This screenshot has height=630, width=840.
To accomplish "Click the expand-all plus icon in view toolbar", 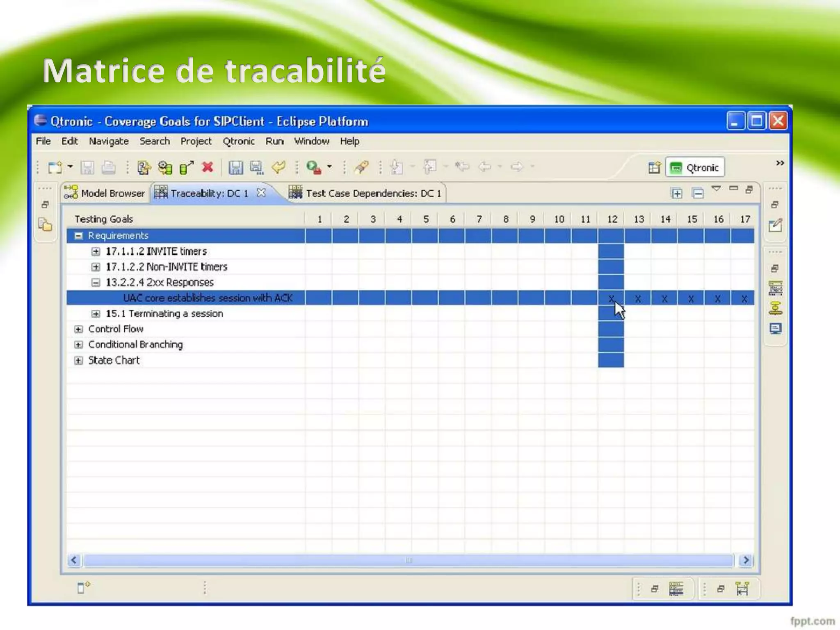I will point(676,193).
